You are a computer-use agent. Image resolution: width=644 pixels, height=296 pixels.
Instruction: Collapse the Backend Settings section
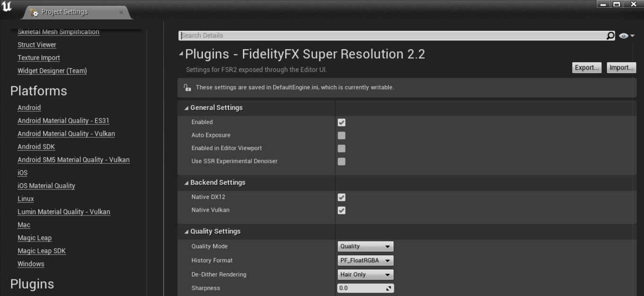(187, 183)
